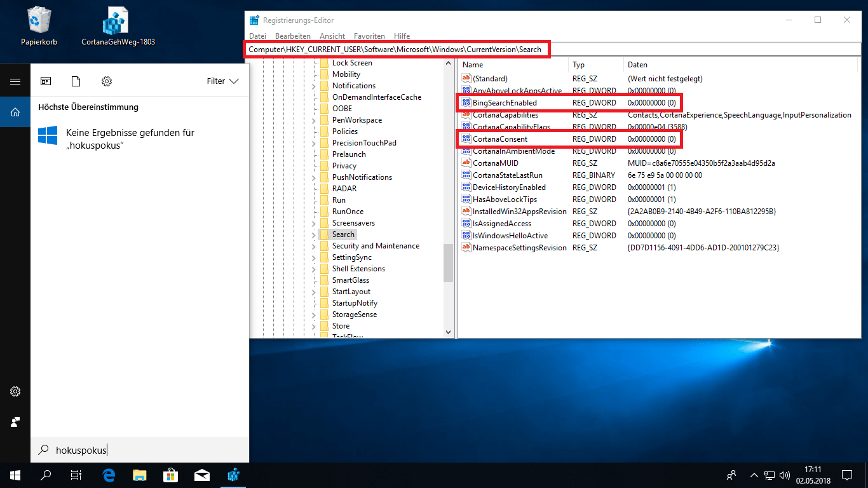Expand the PushNotifications tree key
The width and height of the screenshot is (868, 488).
(x=314, y=177)
